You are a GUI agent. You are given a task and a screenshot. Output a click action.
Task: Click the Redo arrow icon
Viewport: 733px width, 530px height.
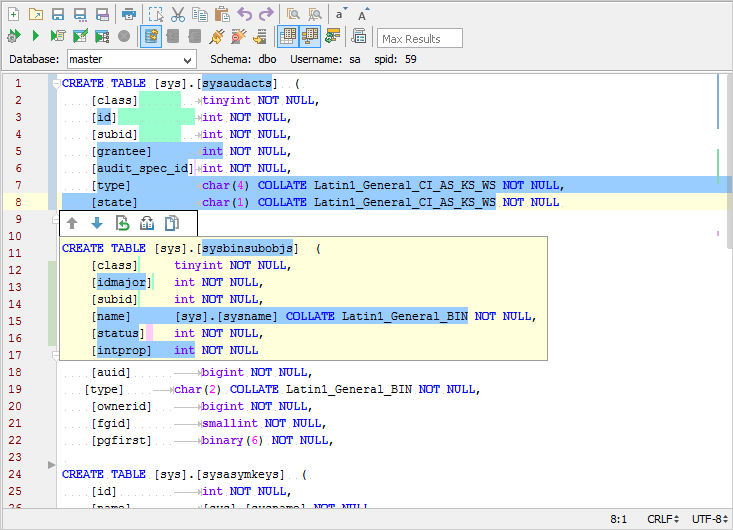click(265, 14)
